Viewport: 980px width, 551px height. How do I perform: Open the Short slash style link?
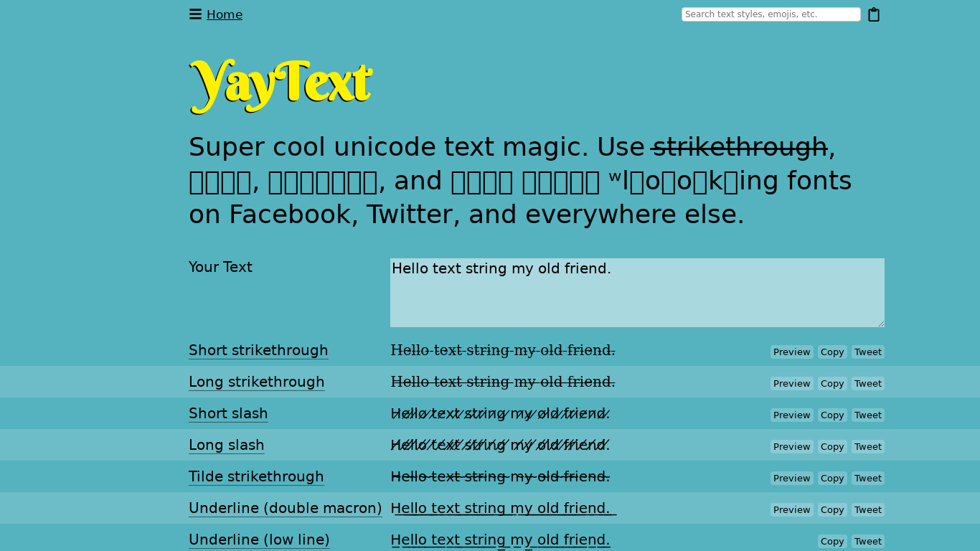coord(228,413)
